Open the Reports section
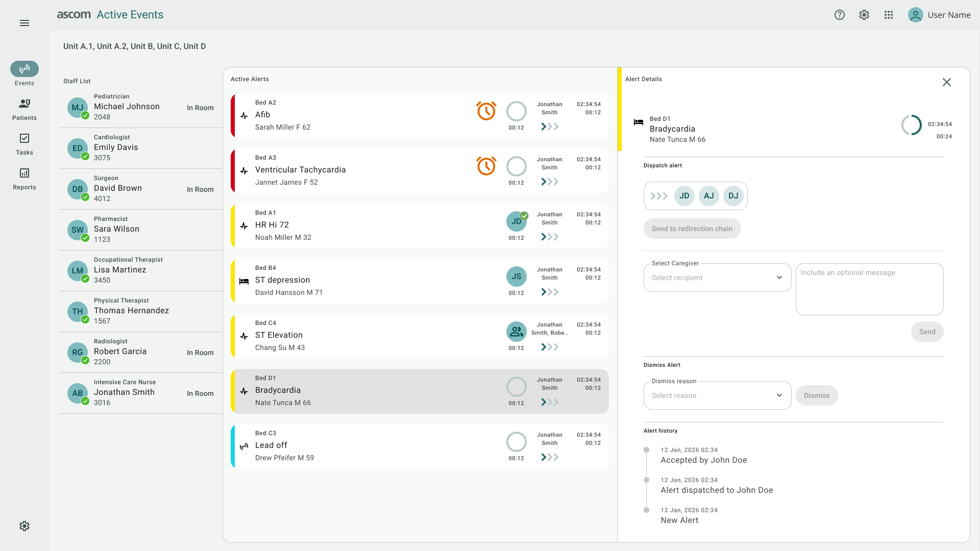The width and height of the screenshot is (980, 551). click(x=24, y=179)
